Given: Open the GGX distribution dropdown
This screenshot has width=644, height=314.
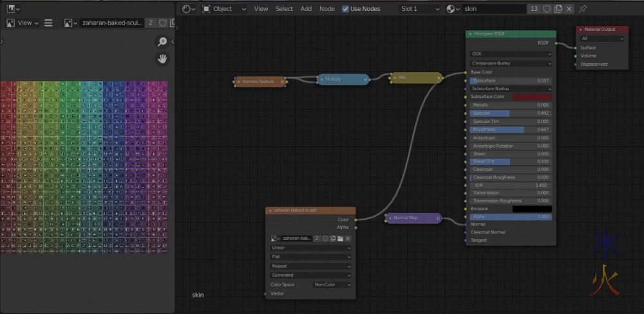Looking at the screenshot, I should click(x=511, y=54).
